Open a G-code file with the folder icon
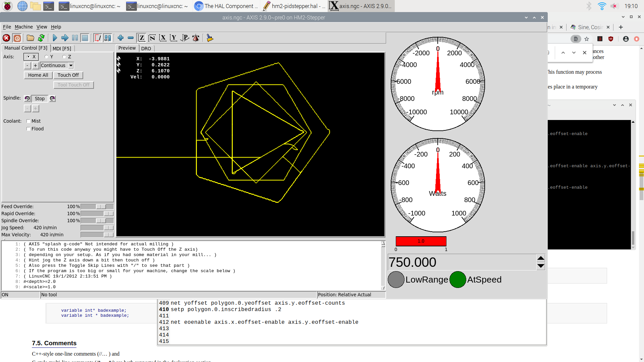 click(x=31, y=38)
